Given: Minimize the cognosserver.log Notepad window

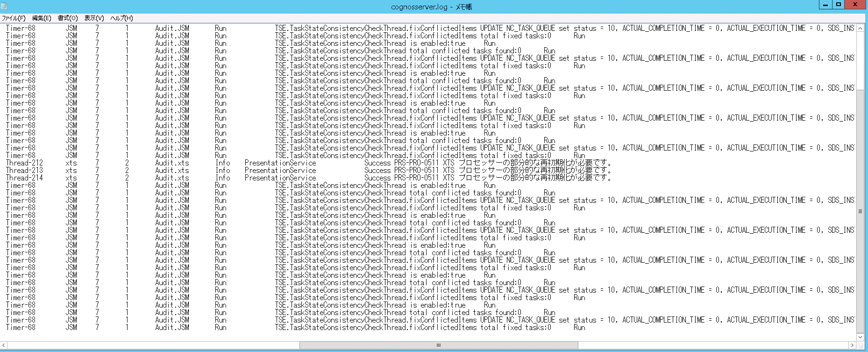Looking at the screenshot, I should coord(825,5).
